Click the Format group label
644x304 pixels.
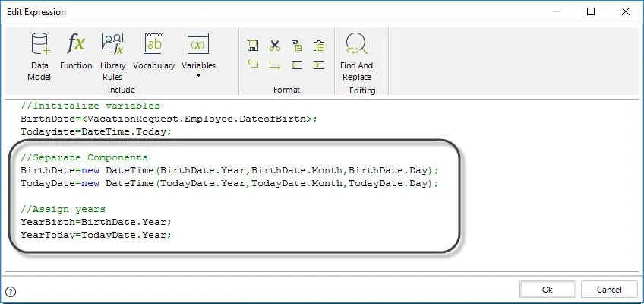pyautogui.click(x=286, y=90)
